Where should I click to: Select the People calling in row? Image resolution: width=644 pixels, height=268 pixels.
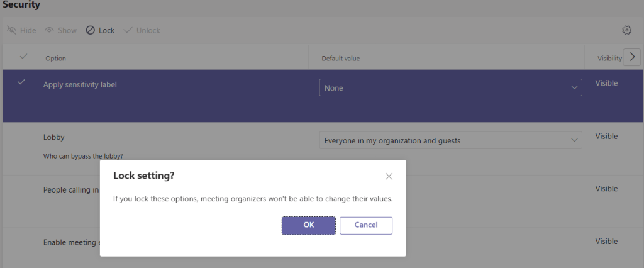pos(70,189)
